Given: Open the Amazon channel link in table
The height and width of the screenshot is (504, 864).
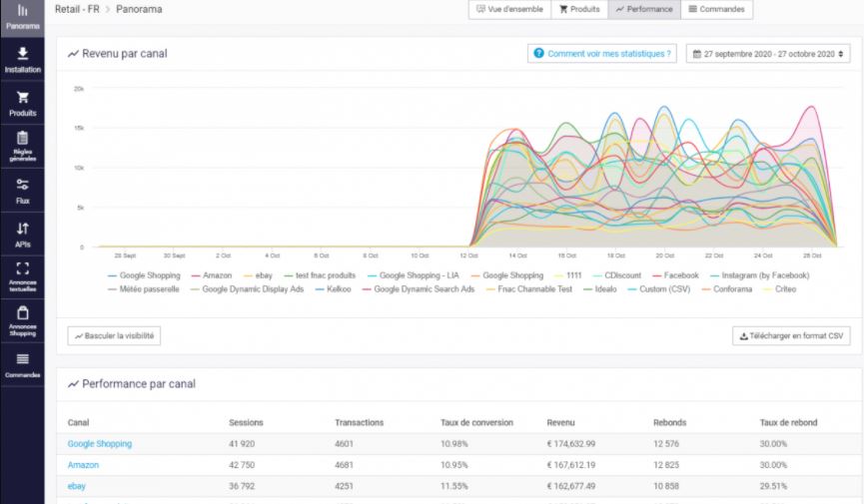Looking at the screenshot, I should click(83, 465).
